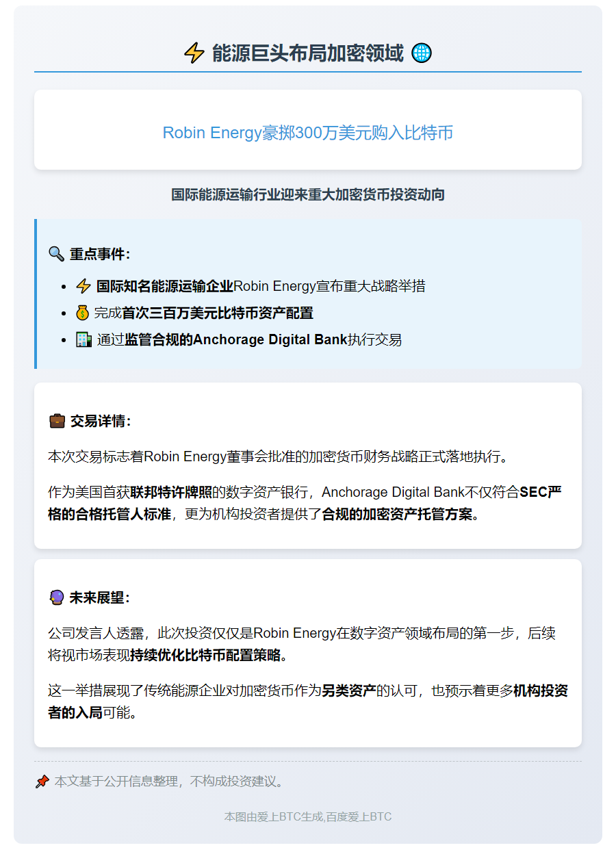
Task: Click the bold text 国际知名能源运输企业
Action: click(x=165, y=285)
